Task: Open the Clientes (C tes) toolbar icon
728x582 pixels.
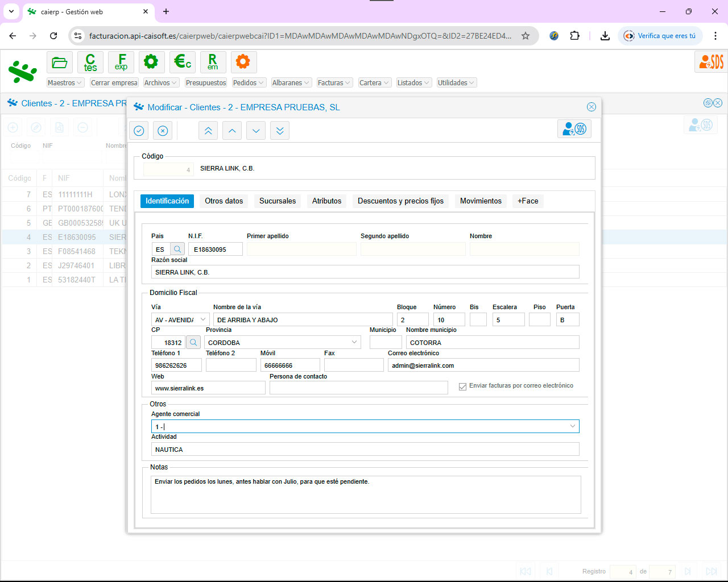Action: pos(90,62)
